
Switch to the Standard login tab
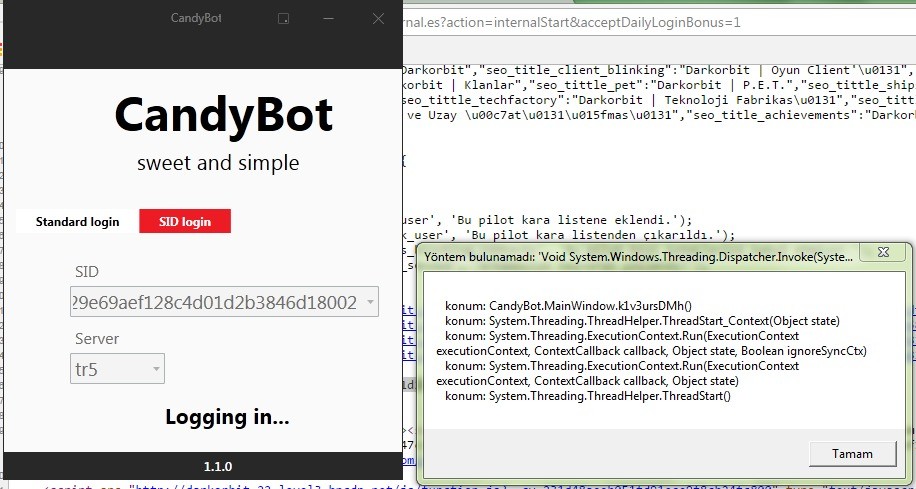coord(77,222)
